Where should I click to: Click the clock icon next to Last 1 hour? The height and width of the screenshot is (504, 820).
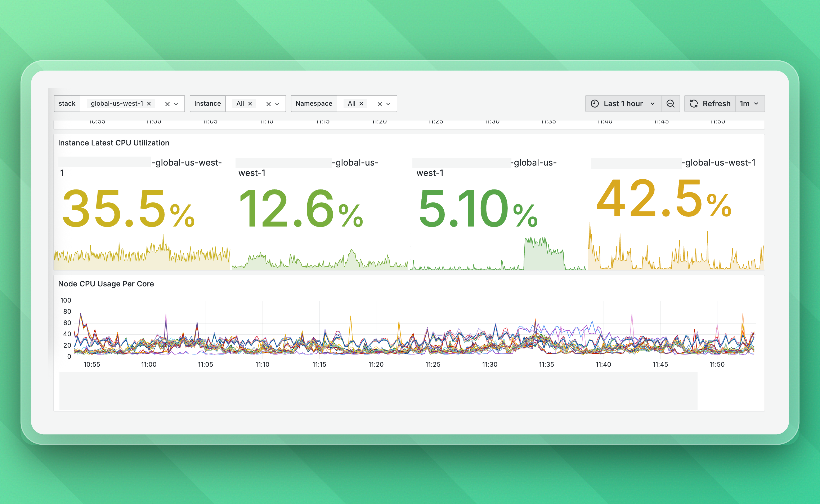click(x=595, y=103)
